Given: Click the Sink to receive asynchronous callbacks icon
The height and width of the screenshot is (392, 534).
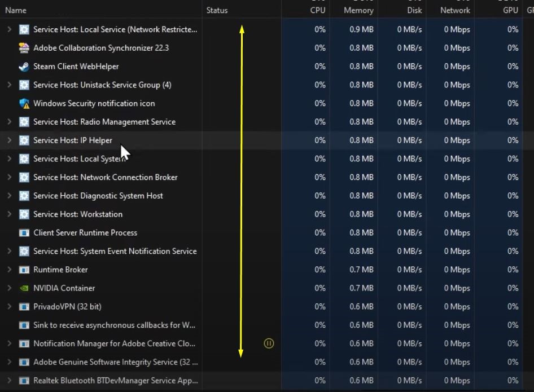Looking at the screenshot, I should pos(24,325).
